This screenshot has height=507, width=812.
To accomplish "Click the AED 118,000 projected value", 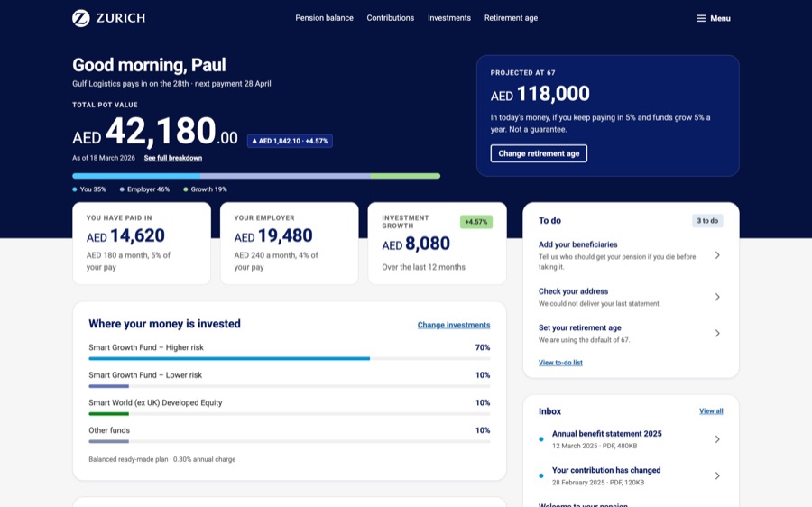I will (x=540, y=94).
